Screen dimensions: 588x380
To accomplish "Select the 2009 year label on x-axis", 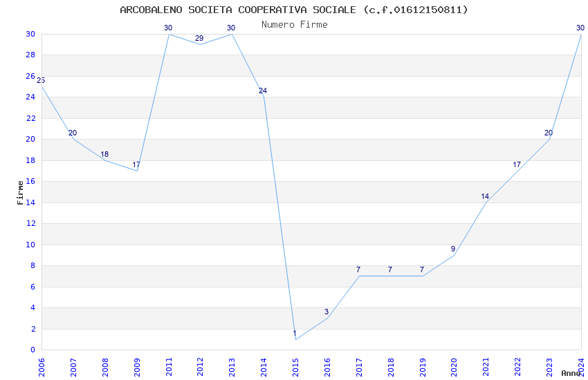I will [137, 367].
